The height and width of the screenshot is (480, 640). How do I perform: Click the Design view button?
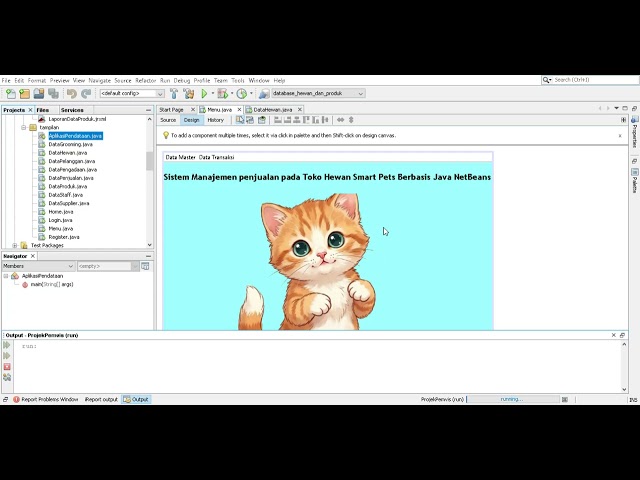coord(191,120)
